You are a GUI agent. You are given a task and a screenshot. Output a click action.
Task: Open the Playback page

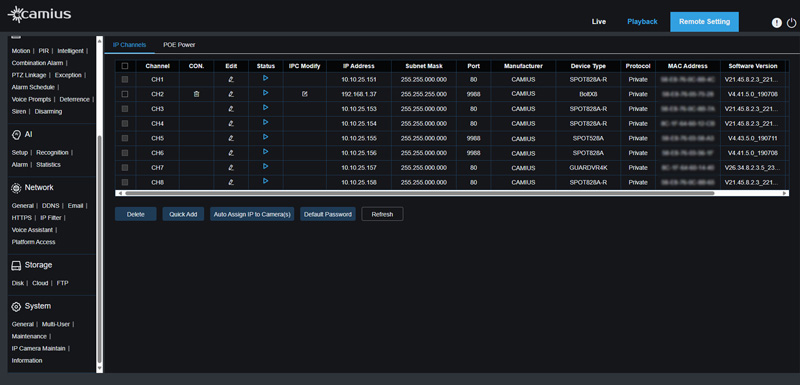coord(642,22)
